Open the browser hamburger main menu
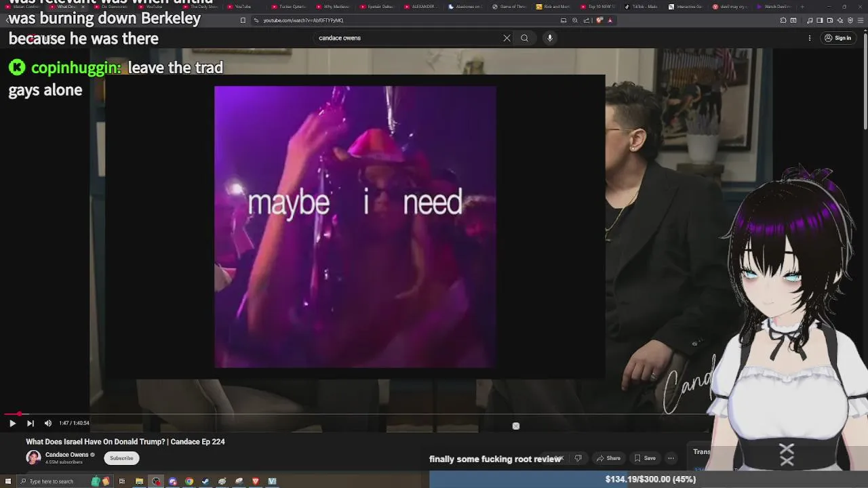Viewport: 868px width, 488px height. coord(861,20)
